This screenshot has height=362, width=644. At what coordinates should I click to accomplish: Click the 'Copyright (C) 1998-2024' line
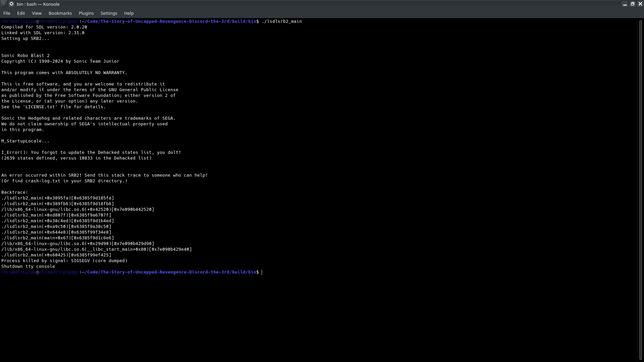coord(60,61)
